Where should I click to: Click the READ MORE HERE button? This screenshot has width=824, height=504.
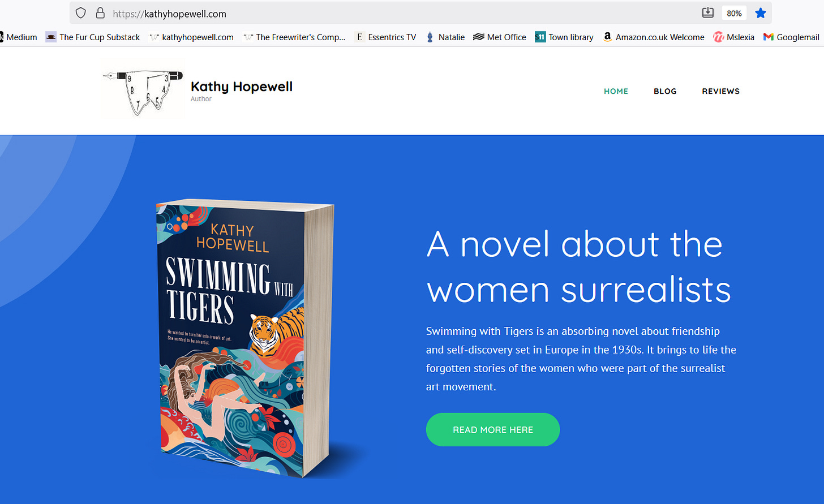coord(493,430)
